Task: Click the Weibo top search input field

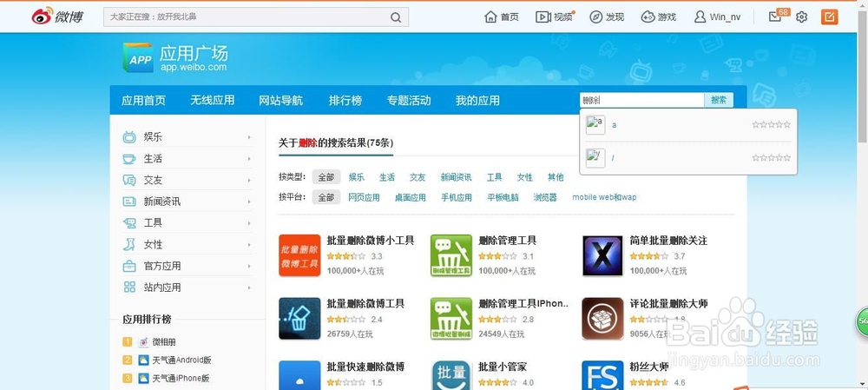Action: click(x=247, y=17)
